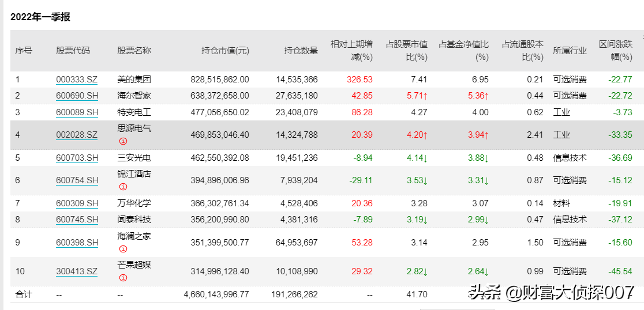The image size is (644, 310).
Task: Open stock code 600309.SH link
Action: 77,203
